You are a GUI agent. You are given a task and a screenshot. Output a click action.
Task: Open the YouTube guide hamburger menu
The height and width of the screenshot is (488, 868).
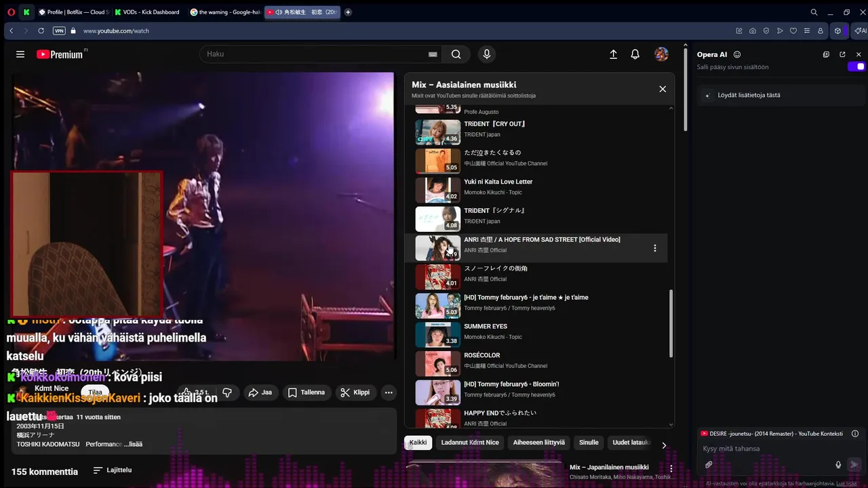pos(20,54)
